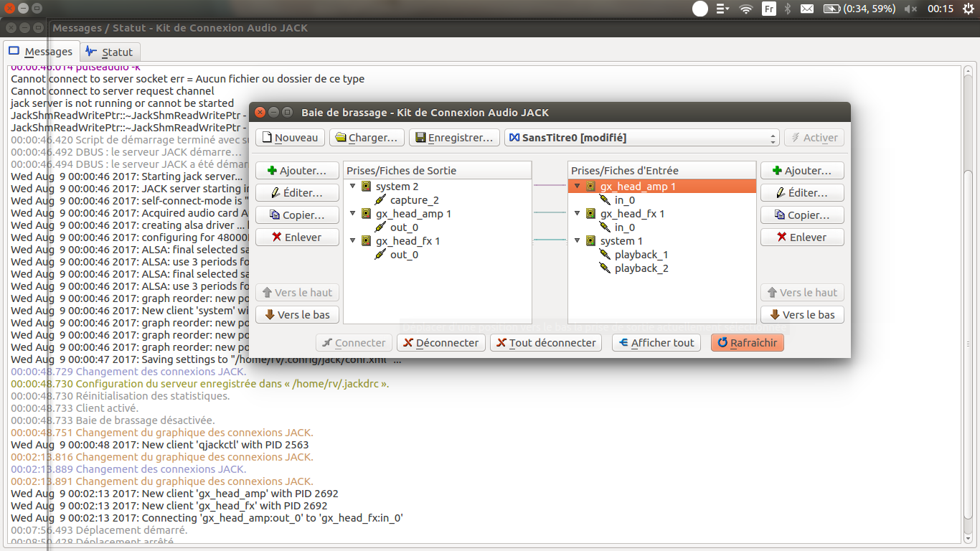Image resolution: width=980 pixels, height=551 pixels.
Task: Collapse the system 1 input socket
Action: tap(577, 241)
